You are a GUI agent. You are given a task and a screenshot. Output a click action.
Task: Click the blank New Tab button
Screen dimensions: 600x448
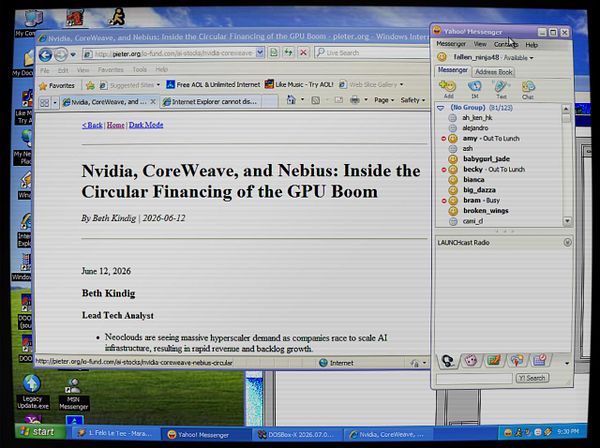pos(270,101)
